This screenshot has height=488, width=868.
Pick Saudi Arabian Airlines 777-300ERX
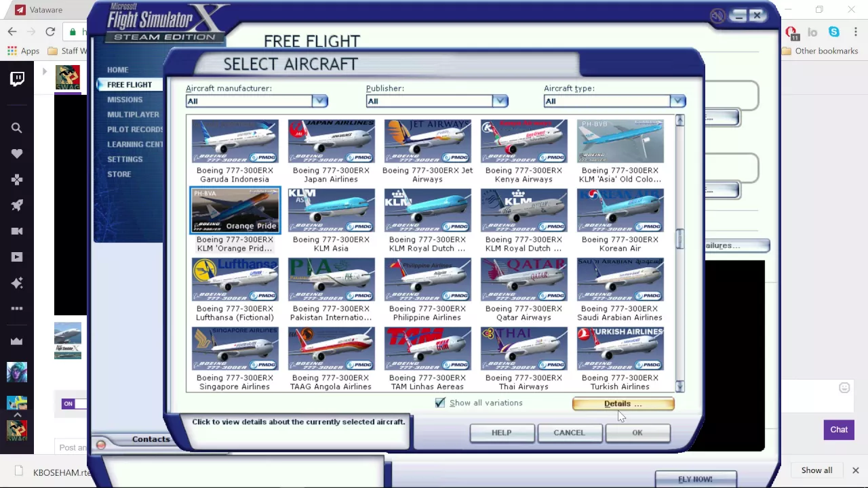[620, 280]
